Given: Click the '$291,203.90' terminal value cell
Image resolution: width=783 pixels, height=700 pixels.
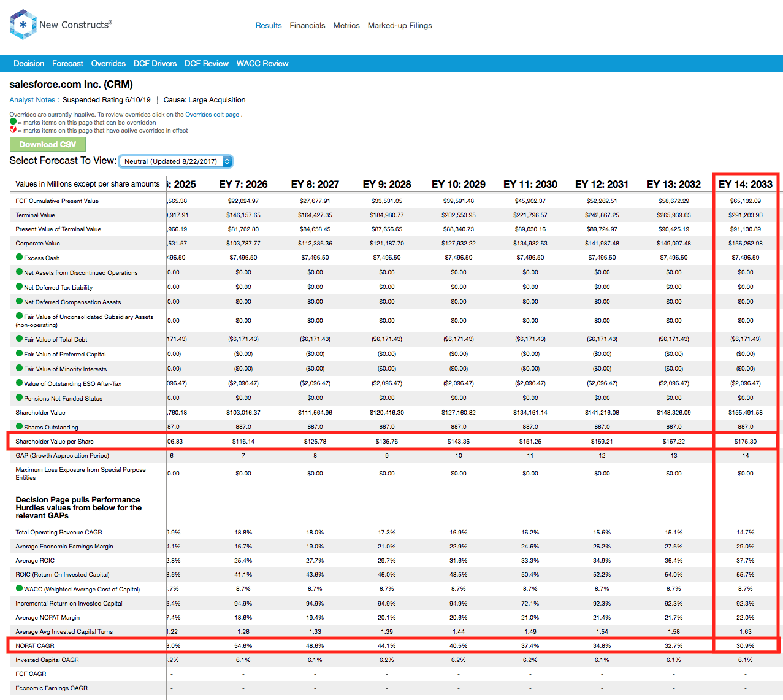Looking at the screenshot, I should pyautogui.click(x=746, y=215).
